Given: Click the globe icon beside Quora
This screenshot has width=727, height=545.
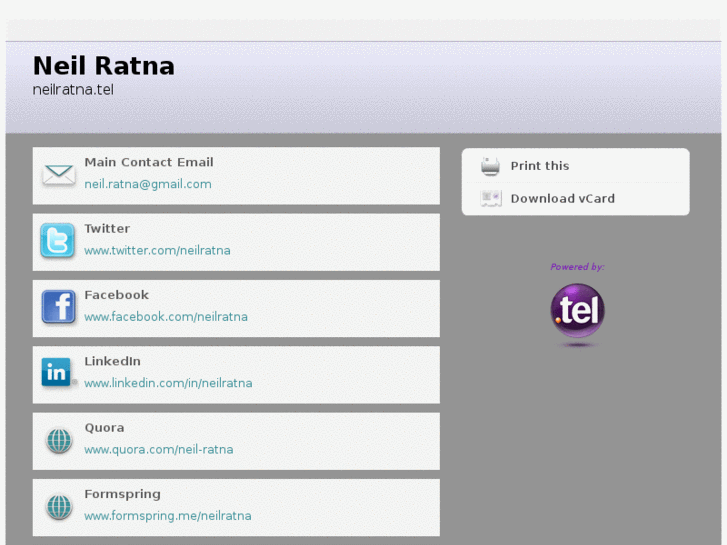Looking at the screenshot, I should pos(59,441).
